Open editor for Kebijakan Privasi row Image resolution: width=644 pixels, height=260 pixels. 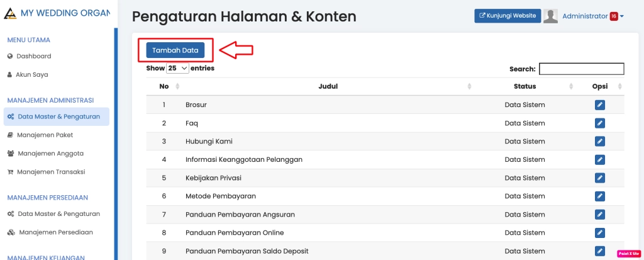click(x=599, y=178)
